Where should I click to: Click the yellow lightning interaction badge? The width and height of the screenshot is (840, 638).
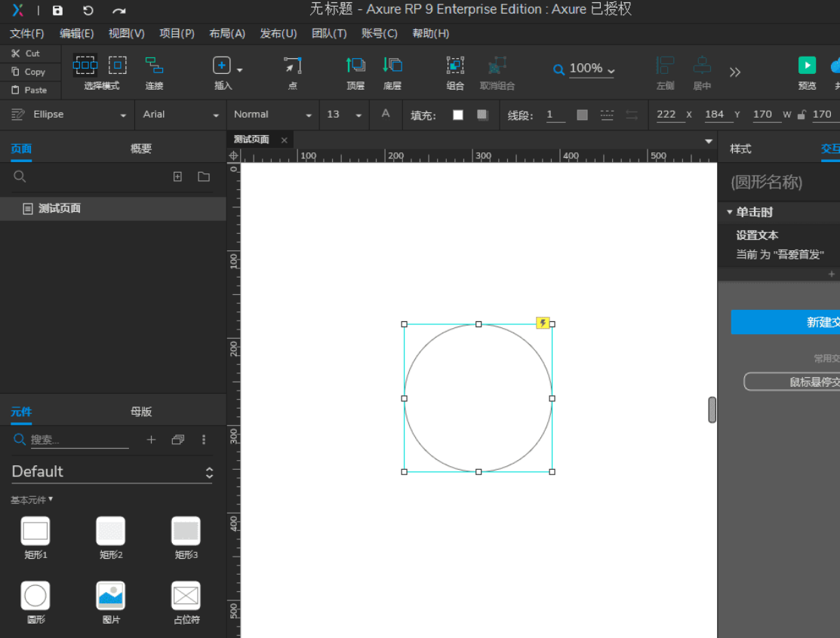point(543,323)
